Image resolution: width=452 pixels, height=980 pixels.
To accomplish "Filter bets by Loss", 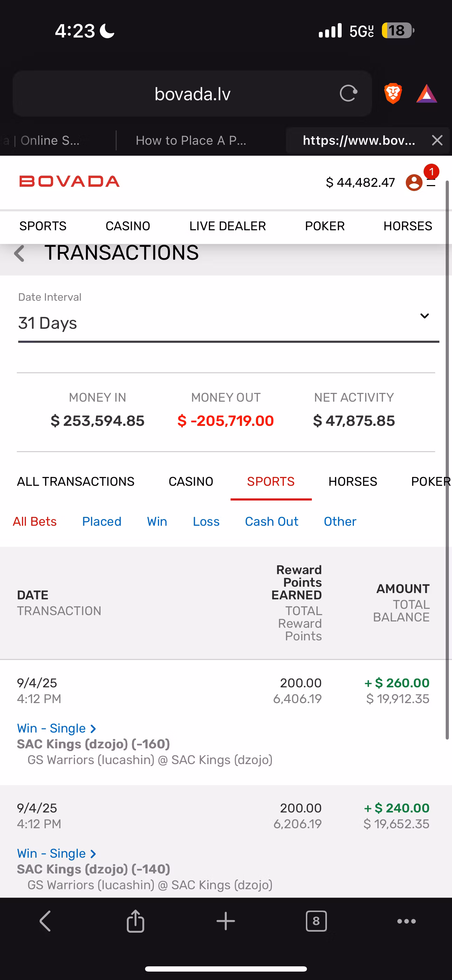I will coord(206,522).
